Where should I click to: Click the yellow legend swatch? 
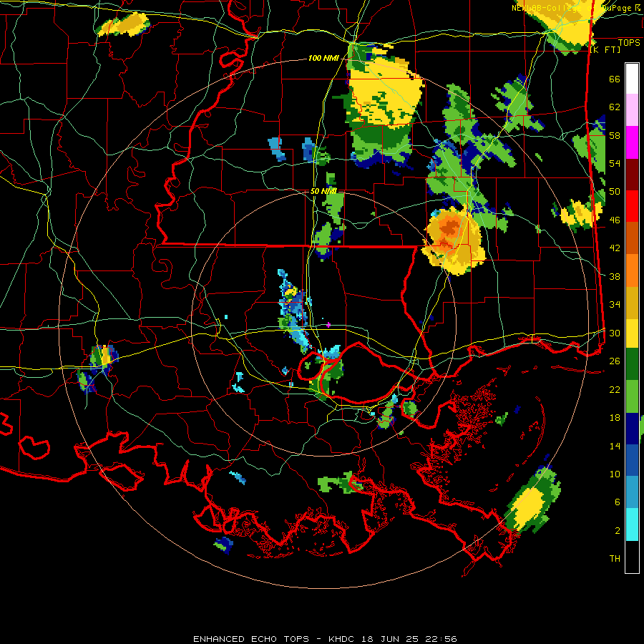pos(632,333)
